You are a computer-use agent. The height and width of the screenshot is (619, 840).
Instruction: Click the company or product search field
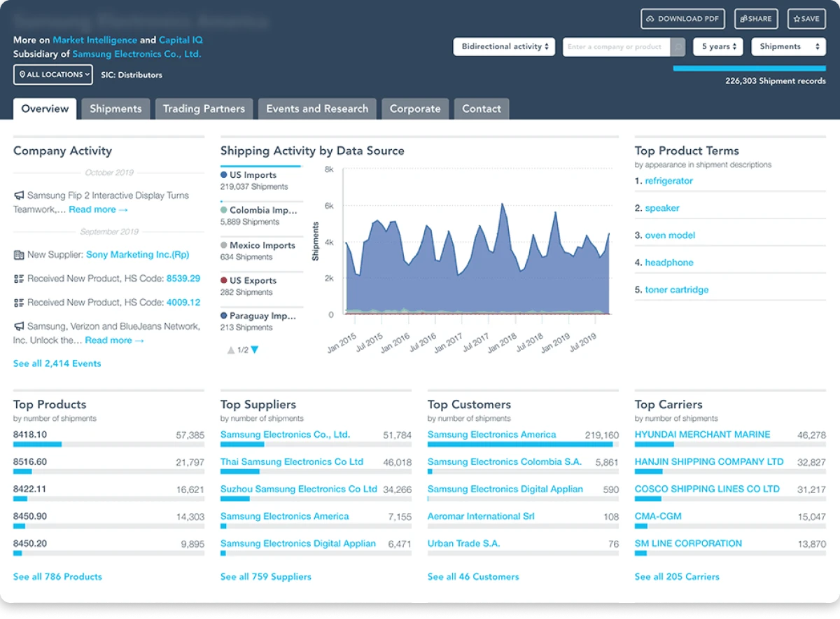(x=617, y=47)
